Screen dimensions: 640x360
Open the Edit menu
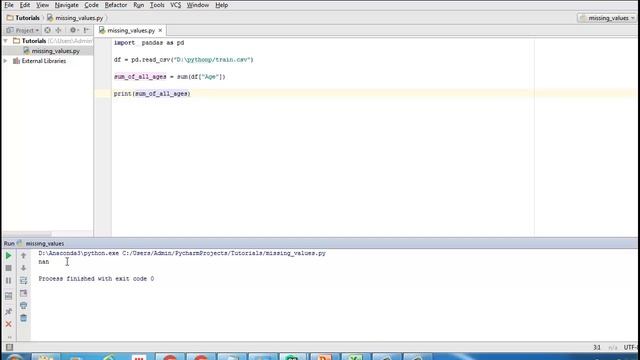pyautogui.click(x=25, y=5)
